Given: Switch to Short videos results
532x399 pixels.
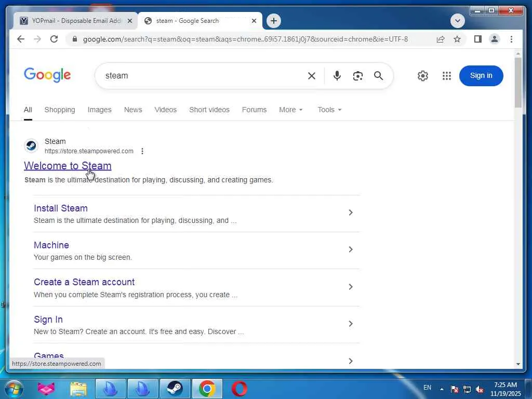Looking at the screenshot, I should [209, 110].
